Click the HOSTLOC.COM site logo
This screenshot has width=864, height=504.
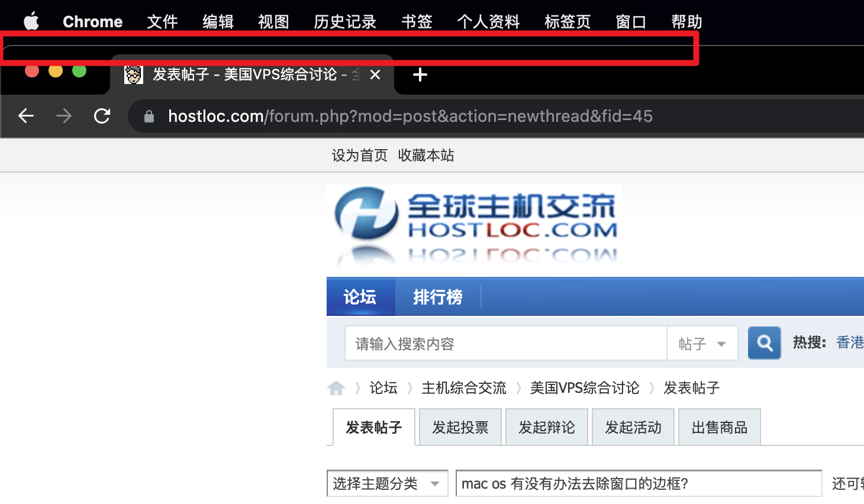point(475,225)
